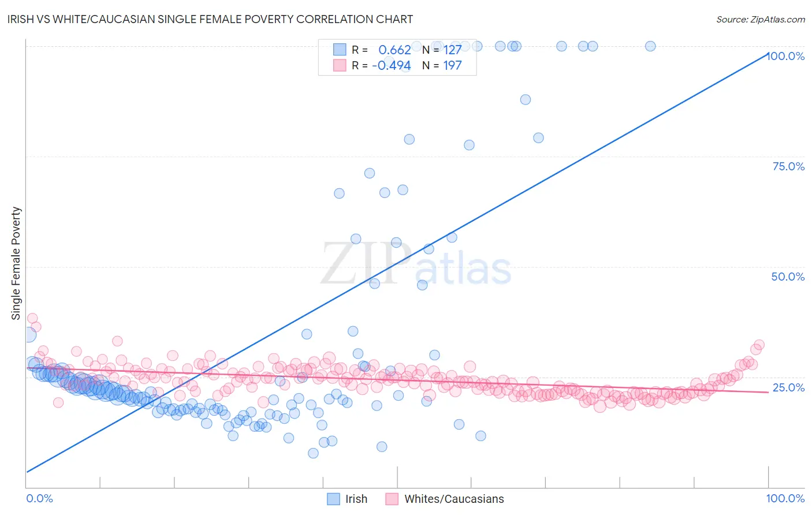Open the Source: ZipAtlas.com link

click(x=760, y=19)
